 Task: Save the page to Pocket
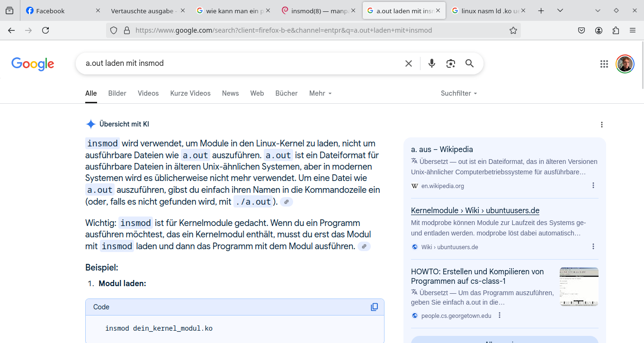[581, 30]
